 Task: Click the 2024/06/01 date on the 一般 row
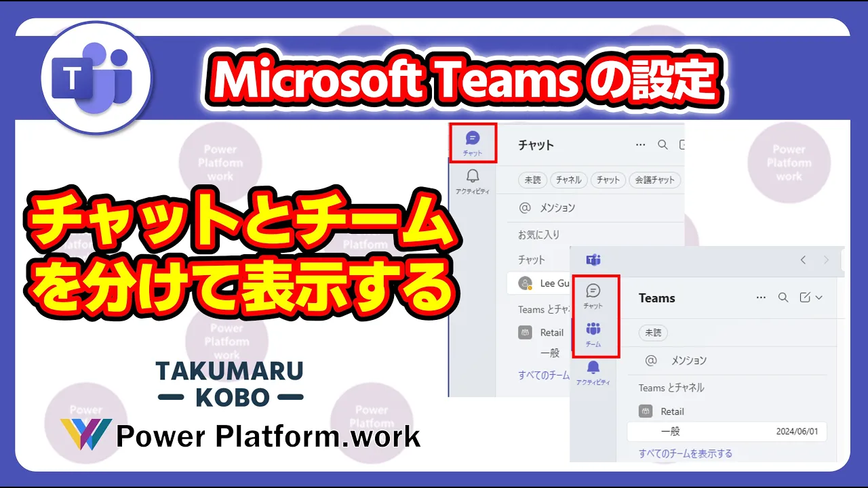click(x=798, y=431)
